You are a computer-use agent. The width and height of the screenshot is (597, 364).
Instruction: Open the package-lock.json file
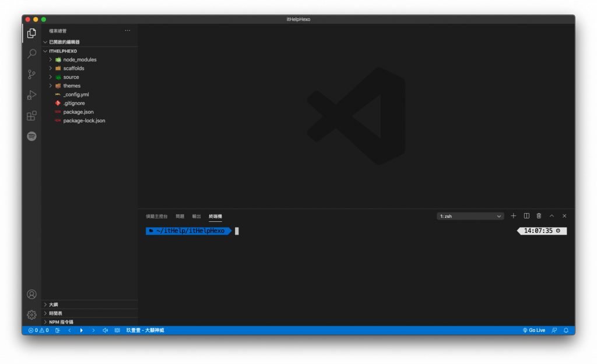coord(89,121)
